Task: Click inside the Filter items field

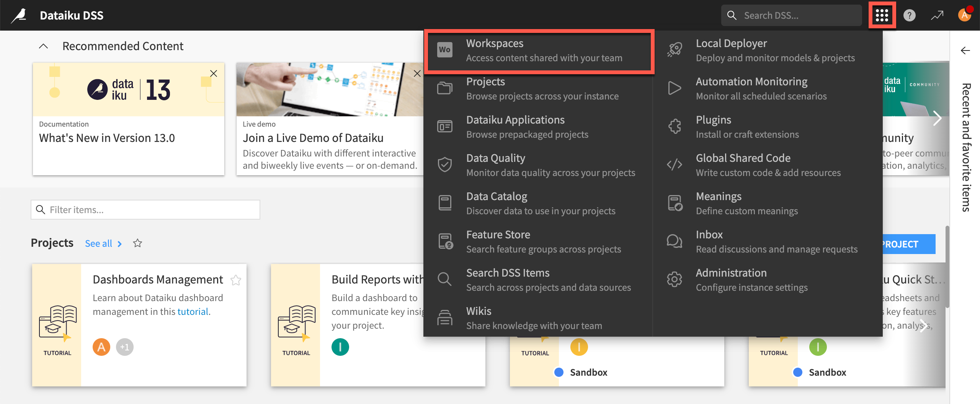Action: (145, 209)
